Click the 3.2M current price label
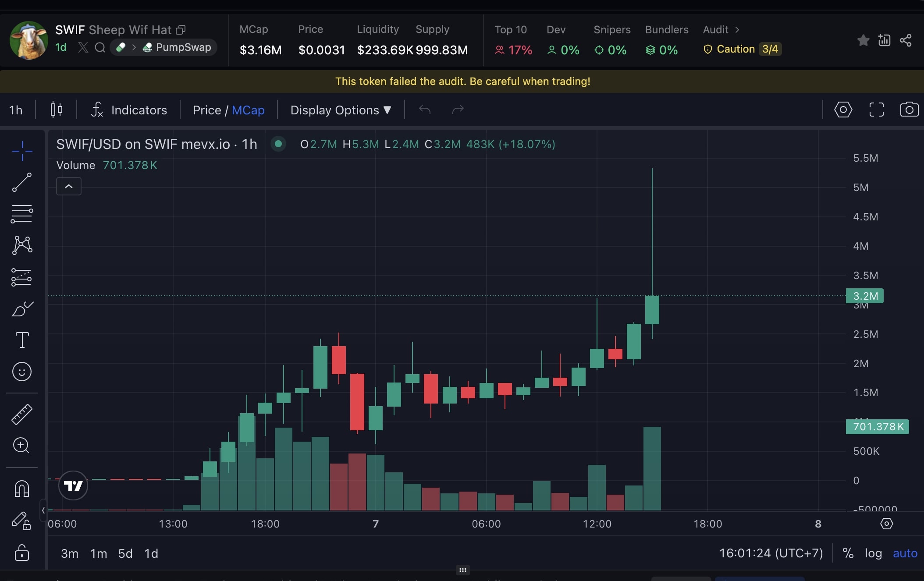924x581 pixels. tap(865, 296)
